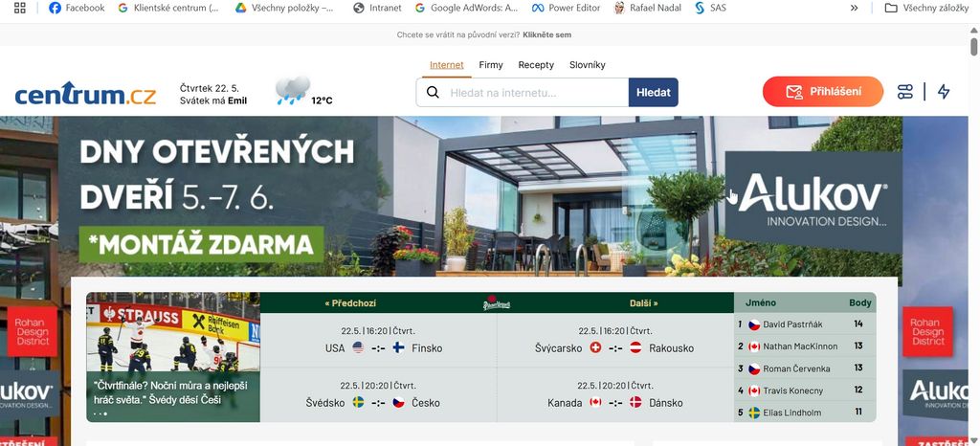The width and height of the screenshot is (980, 446).
Task: Switch to the Firmy search tab
Action: click(491, 65)
